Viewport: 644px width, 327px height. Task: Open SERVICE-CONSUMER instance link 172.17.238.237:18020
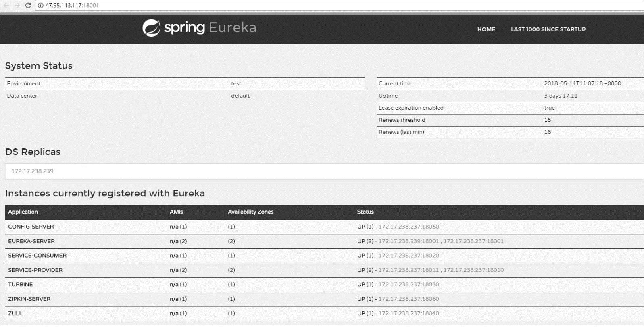[x=408, y=256]
